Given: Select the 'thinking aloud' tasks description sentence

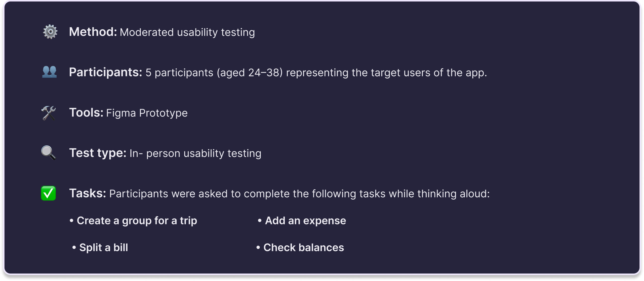Looking at the screenshot, I should point(299,194).
